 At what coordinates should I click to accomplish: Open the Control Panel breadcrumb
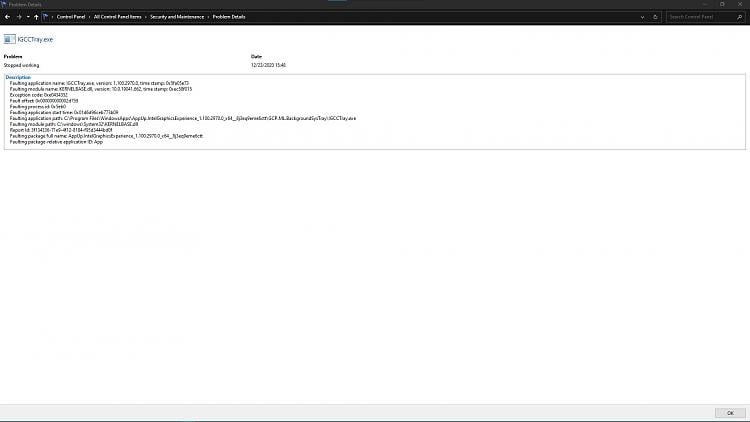pyautogui.click(x=71, y=17)
